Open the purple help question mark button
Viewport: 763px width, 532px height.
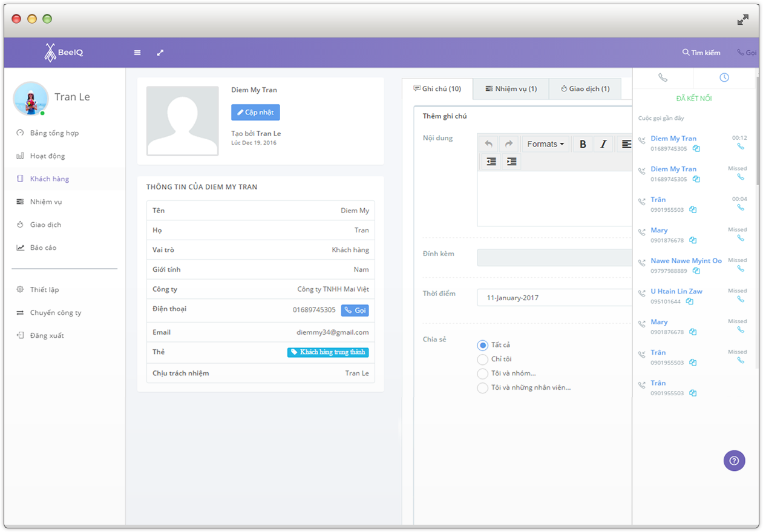pyautogui.click(x=734, y=461)
